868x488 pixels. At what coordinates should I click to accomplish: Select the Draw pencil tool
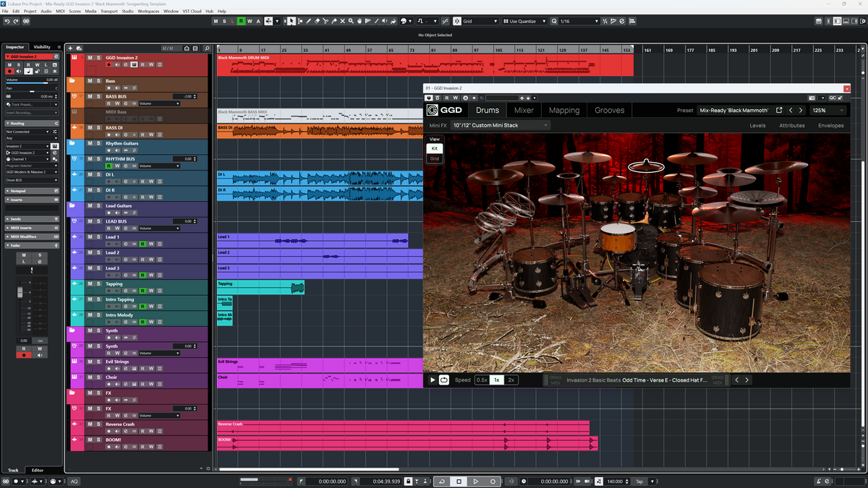[x=309, y=21]
